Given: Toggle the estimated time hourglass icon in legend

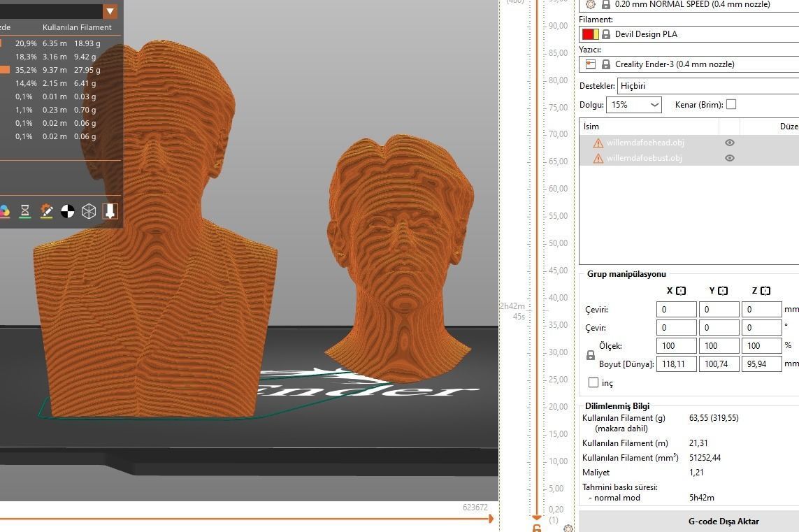Looking at the screenshot, I should pyautogui.click(x=24, y=210).
